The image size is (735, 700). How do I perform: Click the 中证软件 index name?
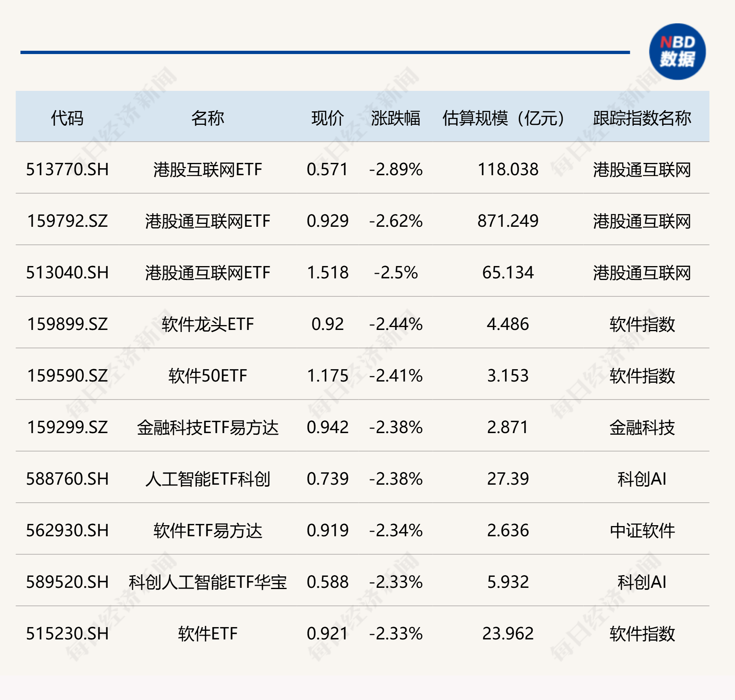[x=642, y=531]
